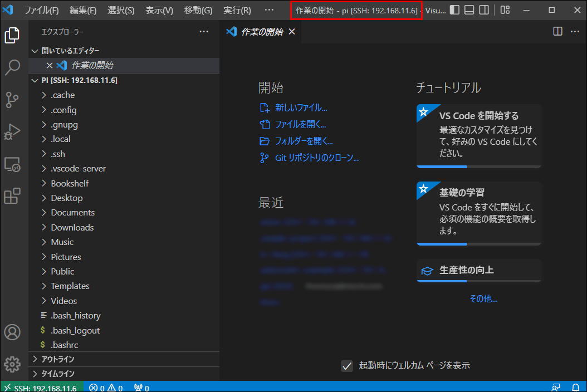Open the 実行(R) menu
Screen dimensions: 587x392
click(x=237, y=10)
